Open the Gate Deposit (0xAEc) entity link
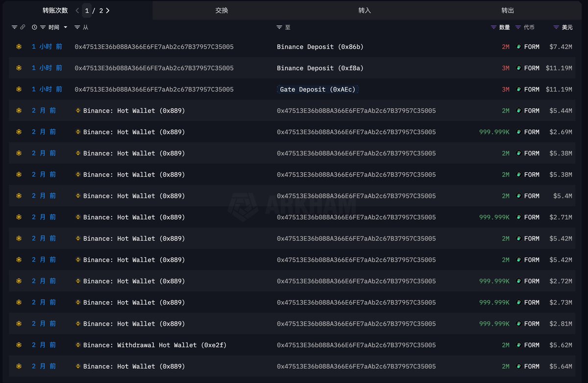The width and height of the screenshot is (588, 383). [318, 89]
